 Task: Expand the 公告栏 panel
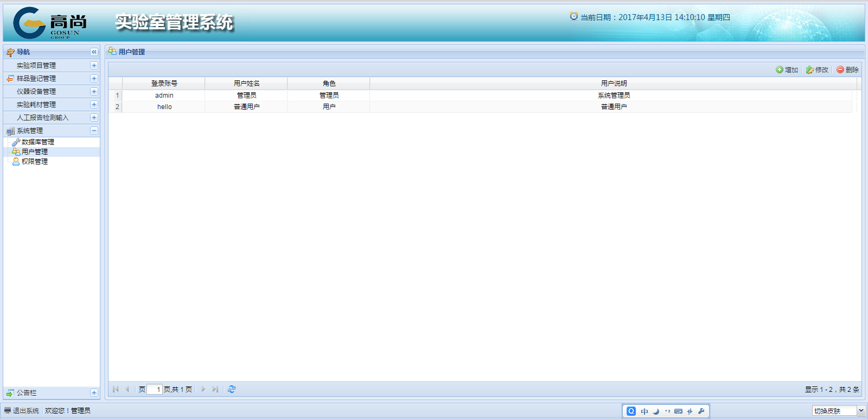94,393
